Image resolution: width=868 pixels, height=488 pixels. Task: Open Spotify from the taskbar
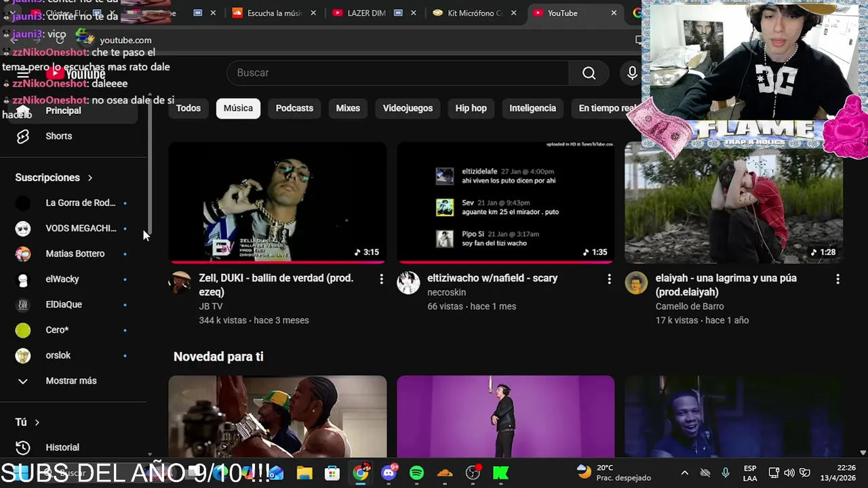(416, 472)
